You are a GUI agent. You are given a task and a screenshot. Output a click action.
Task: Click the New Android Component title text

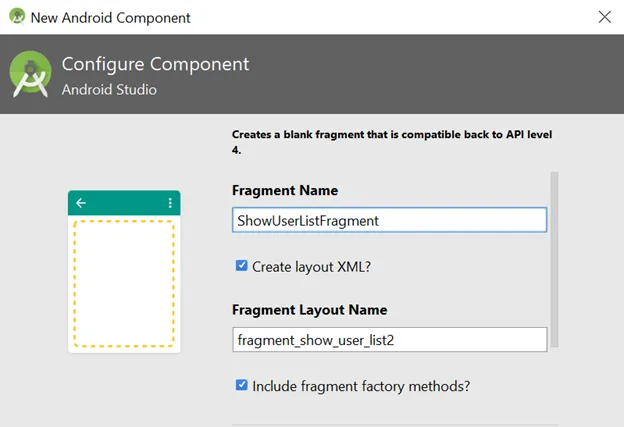pyautogui.click(x=111, y=18)
